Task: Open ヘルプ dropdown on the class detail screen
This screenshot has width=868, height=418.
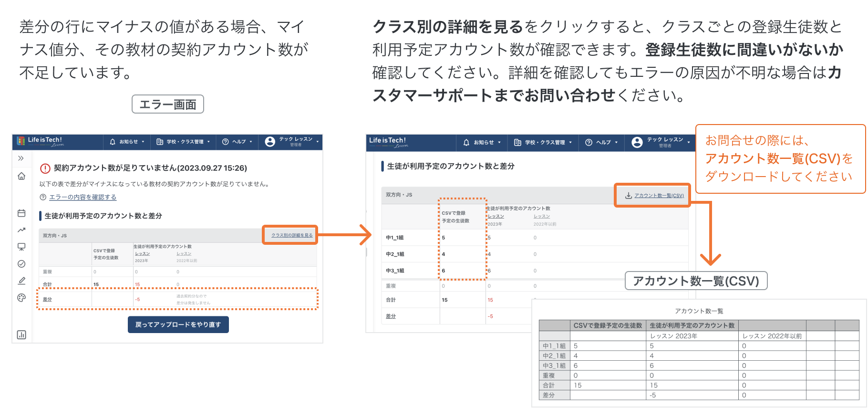Action: (601, 142)
